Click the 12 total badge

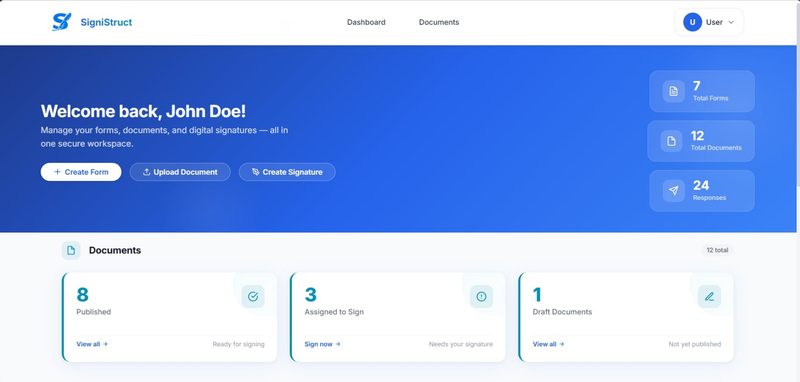(x=717, y=250)
